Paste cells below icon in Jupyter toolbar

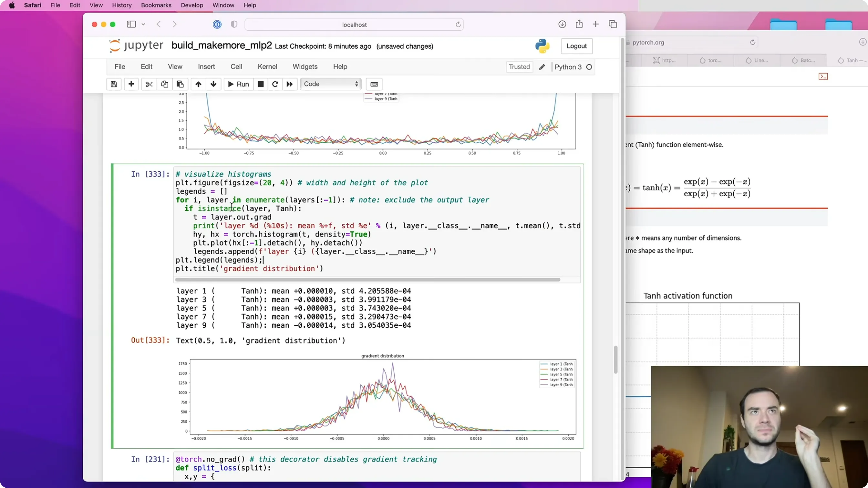[180, 84]
